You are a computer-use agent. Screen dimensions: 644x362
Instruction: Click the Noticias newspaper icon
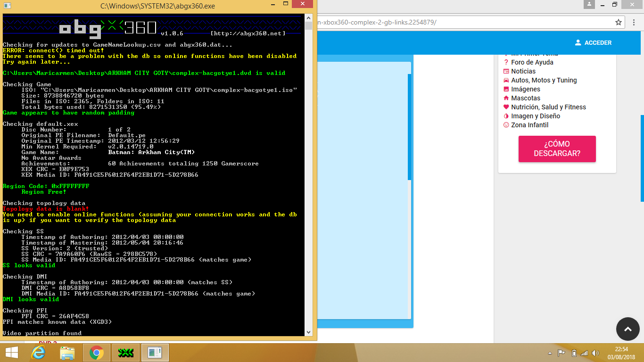506,71
